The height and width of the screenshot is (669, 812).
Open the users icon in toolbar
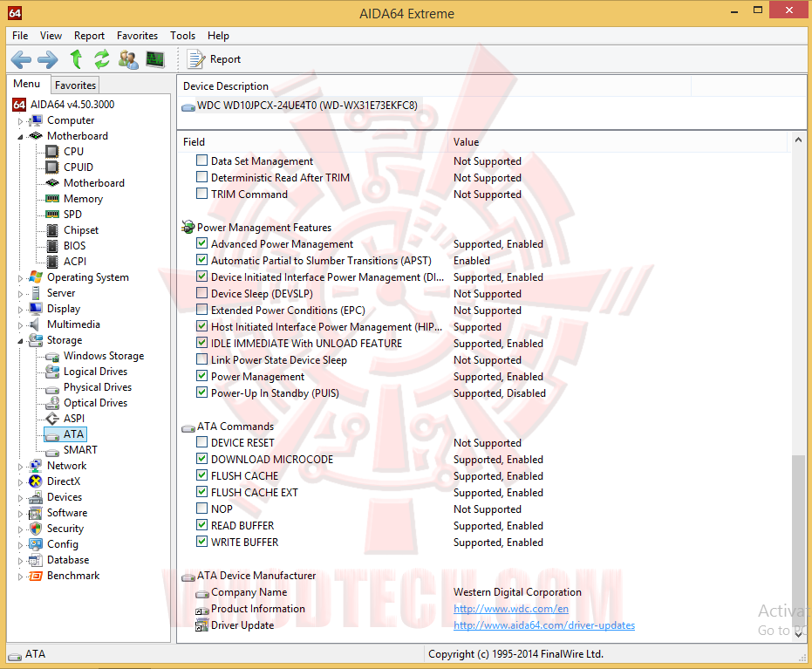point(128,59)
